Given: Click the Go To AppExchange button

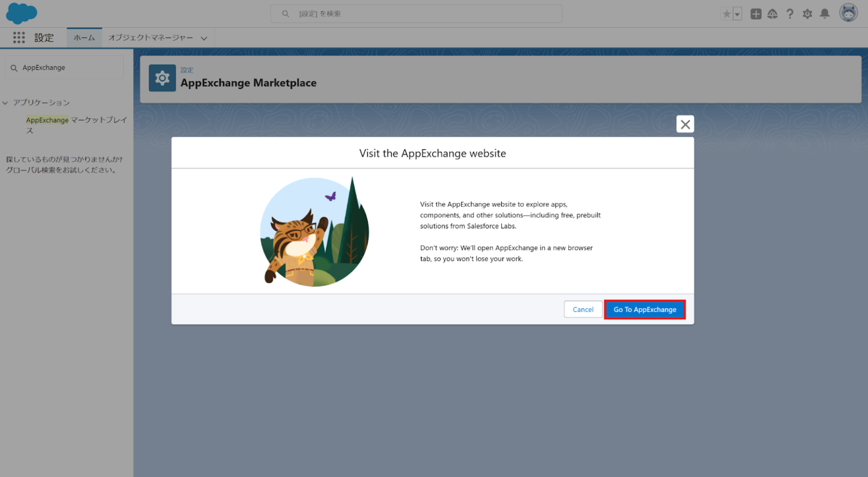Looking at the screenshot, I should tap(645, 309).
